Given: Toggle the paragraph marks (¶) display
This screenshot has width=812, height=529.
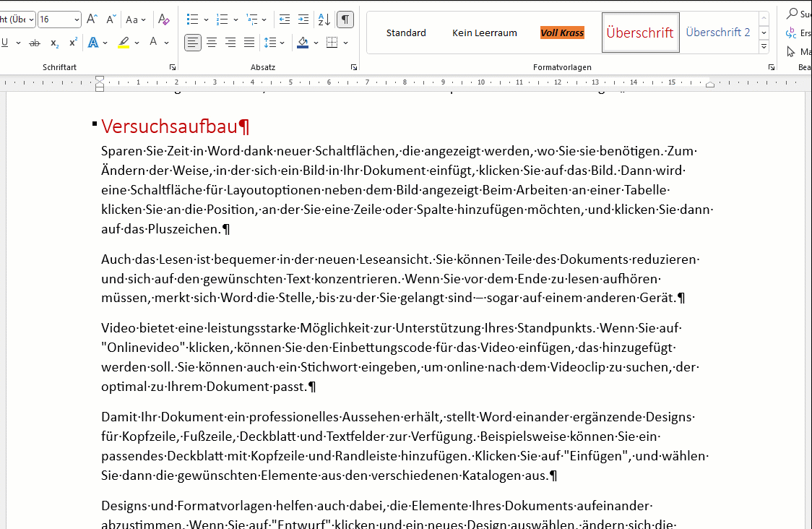Looking at the screenshot, I should point(346,20).
